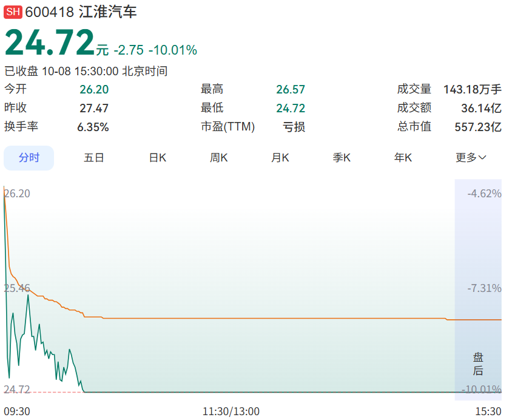Click the red SH exchange badge
The image size is (512, 420).
click(13, 12)
